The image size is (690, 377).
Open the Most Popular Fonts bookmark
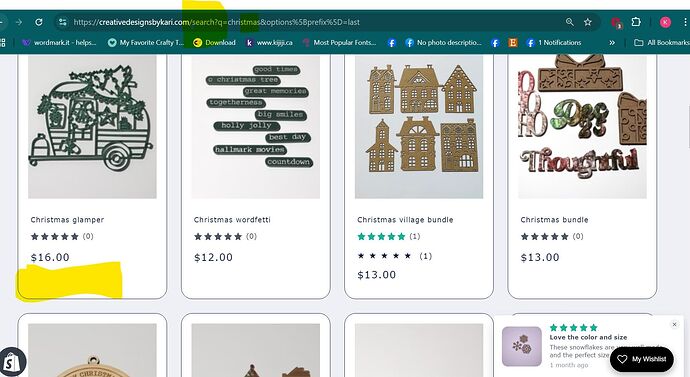click(340, 43)
